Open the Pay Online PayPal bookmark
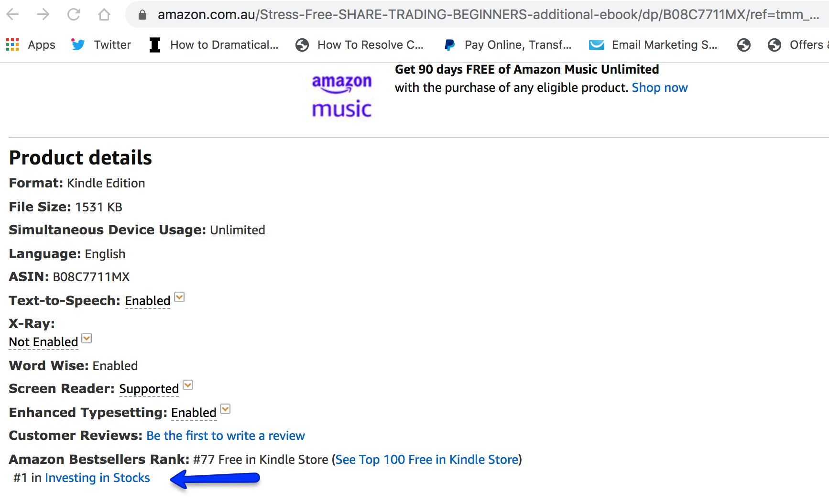 (508, 45)
